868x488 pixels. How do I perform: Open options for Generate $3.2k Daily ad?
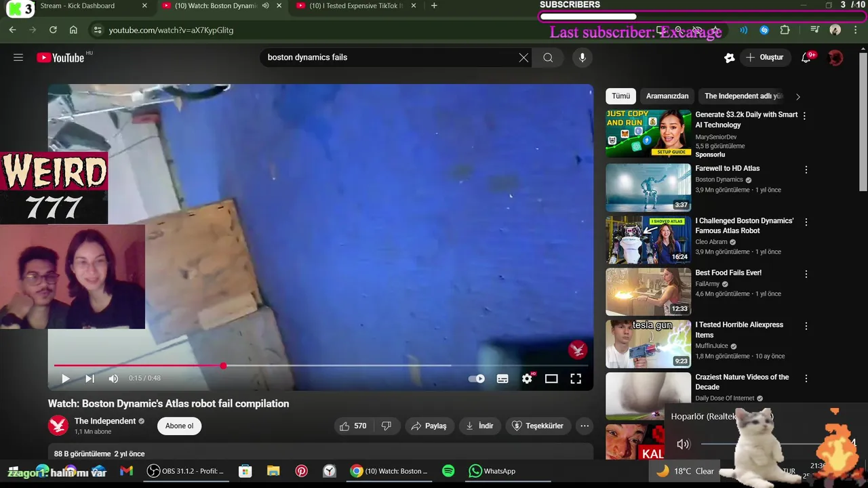(805, 116)
